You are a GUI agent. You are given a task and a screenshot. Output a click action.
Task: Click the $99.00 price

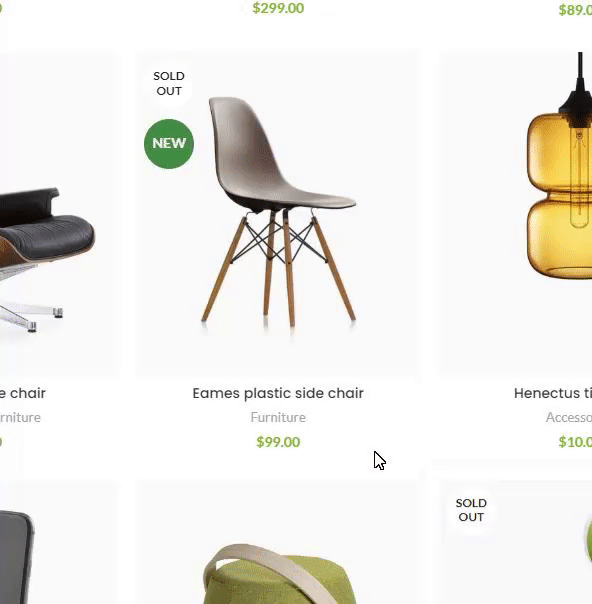coord(278,442)
